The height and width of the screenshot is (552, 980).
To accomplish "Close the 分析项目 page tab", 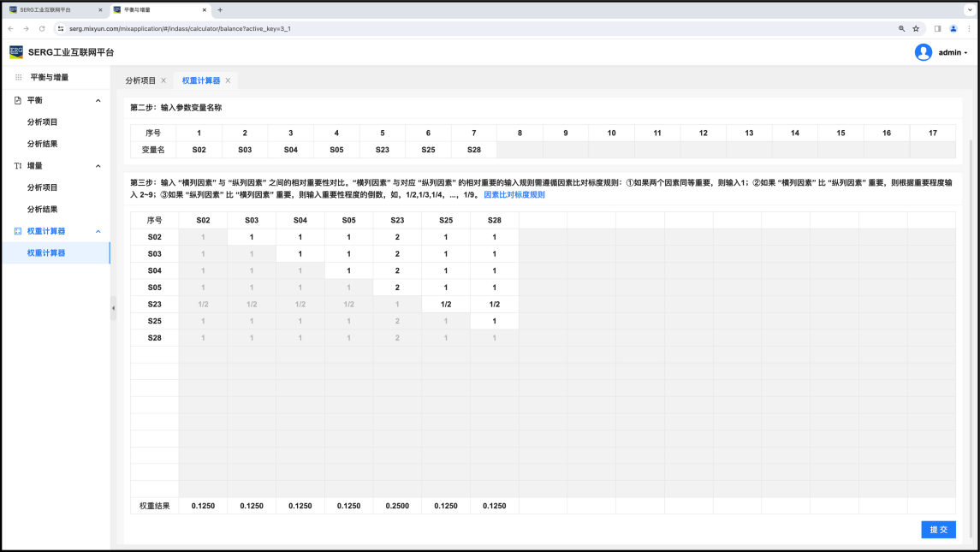I will click(x=163, y=80).
